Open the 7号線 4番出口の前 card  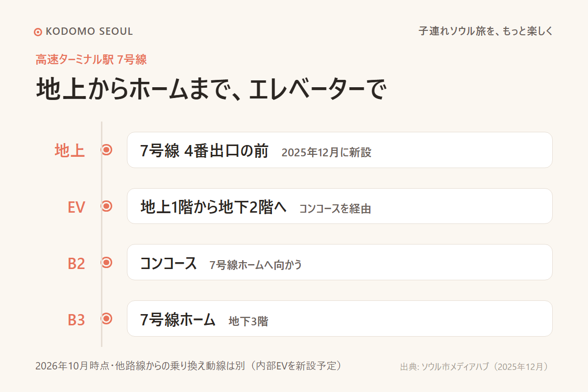click(x=340, y=150)
